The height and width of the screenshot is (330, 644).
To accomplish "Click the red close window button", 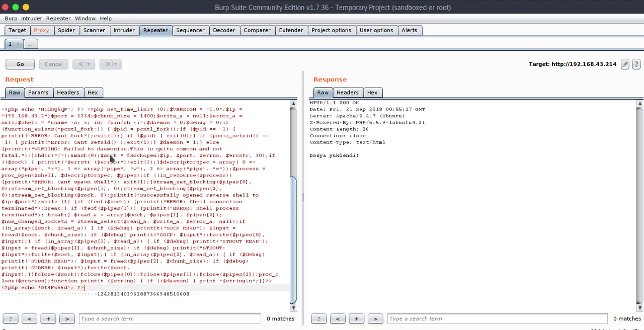I will (x=6, y=7).
